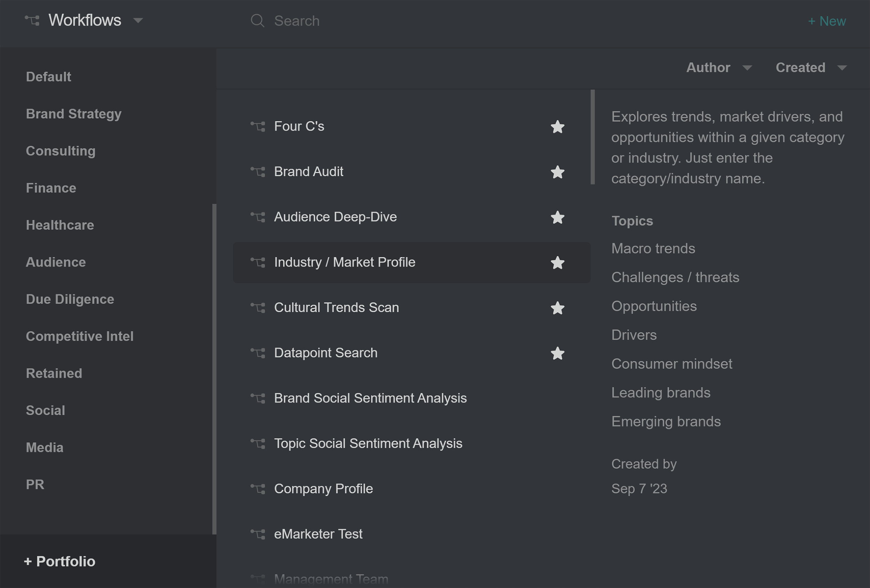Unstar the Four C's workflow
This screenshot has height=588, width=870.
pos(557,127)
